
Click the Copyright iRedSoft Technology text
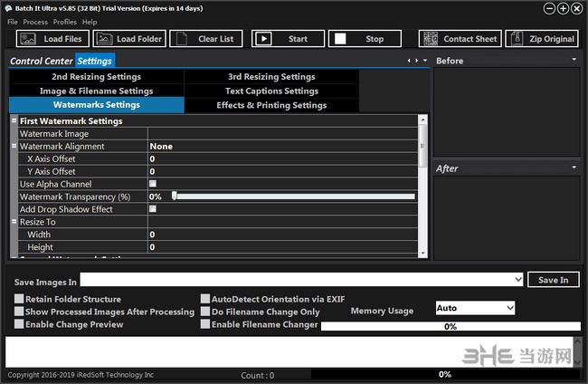coord(81,375)
